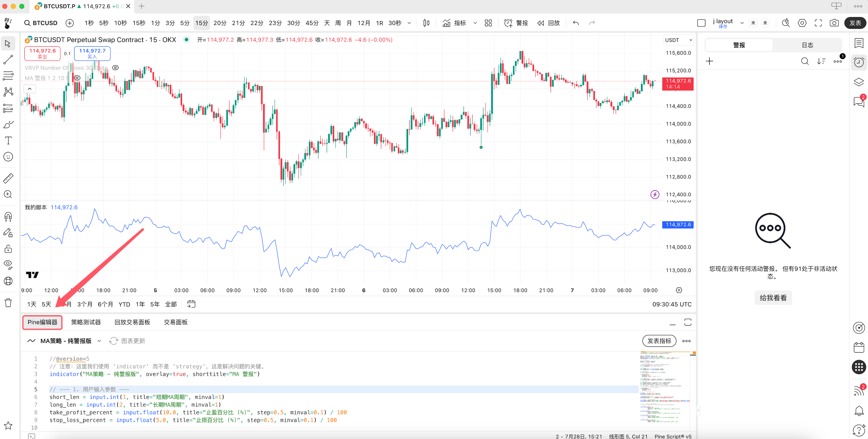
Task: Take a chart snapshot camera icon
Action: 834,23
